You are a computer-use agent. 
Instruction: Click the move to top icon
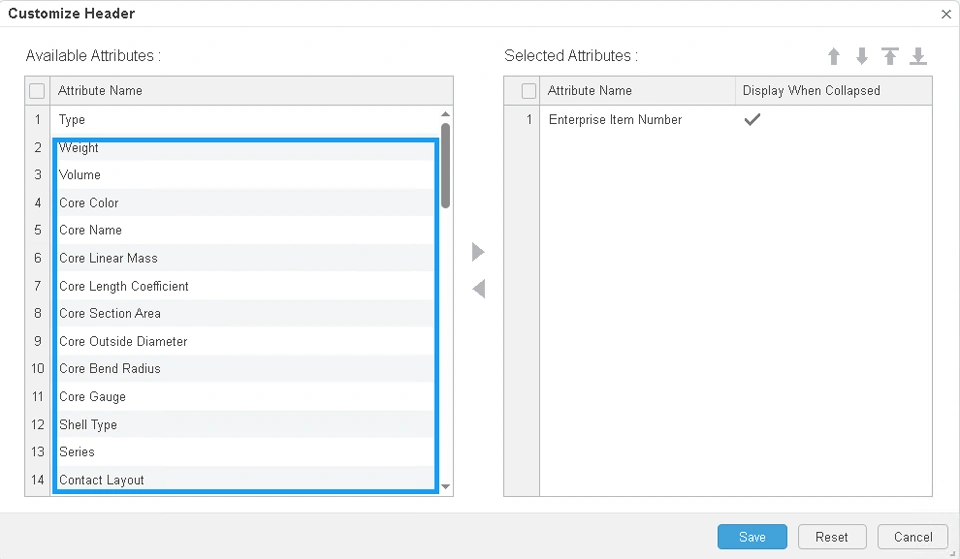(890, 57)
